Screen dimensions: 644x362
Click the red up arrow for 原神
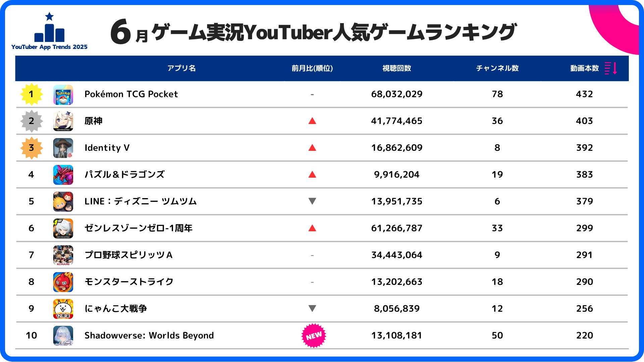(312, 121)
